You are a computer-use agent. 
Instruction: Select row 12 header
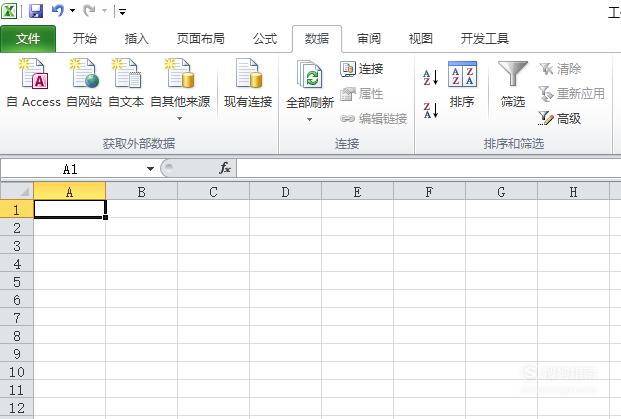17,408
